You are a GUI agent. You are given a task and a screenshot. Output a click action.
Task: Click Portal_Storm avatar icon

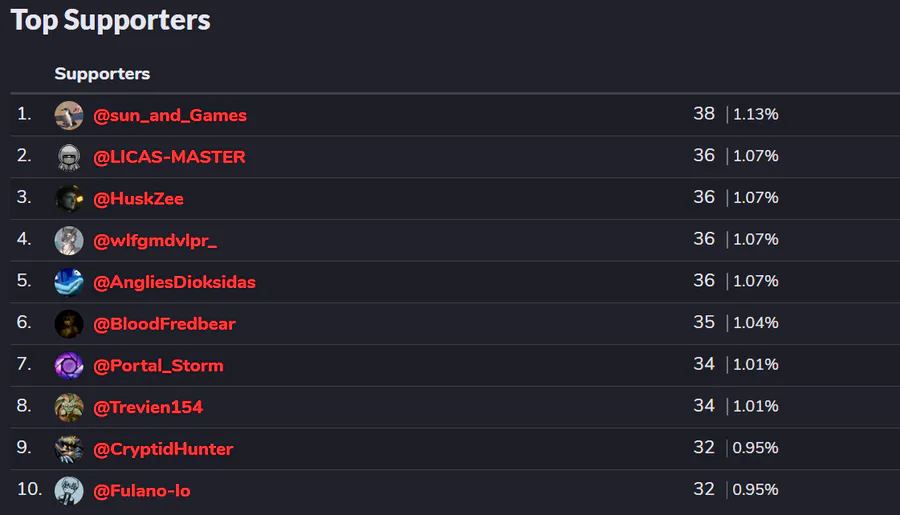68,366
